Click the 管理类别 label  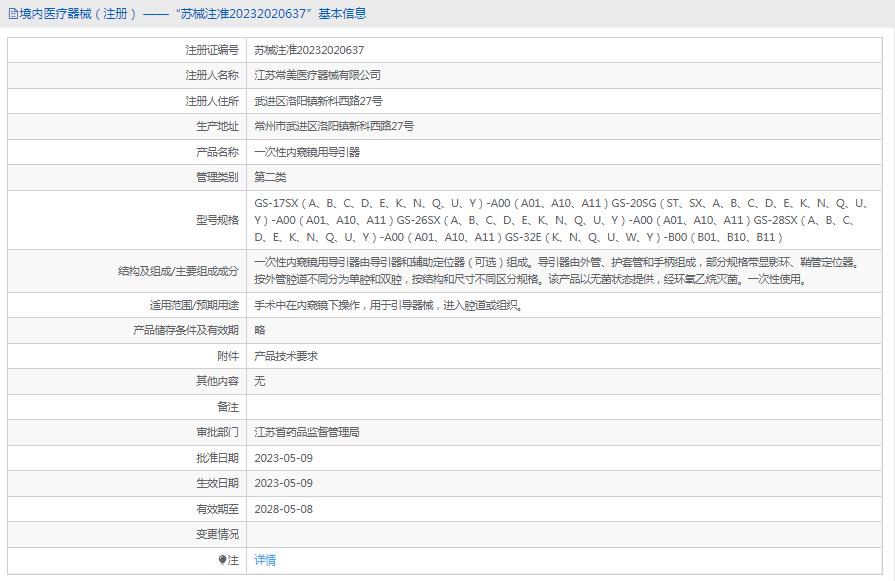point(217,177)
